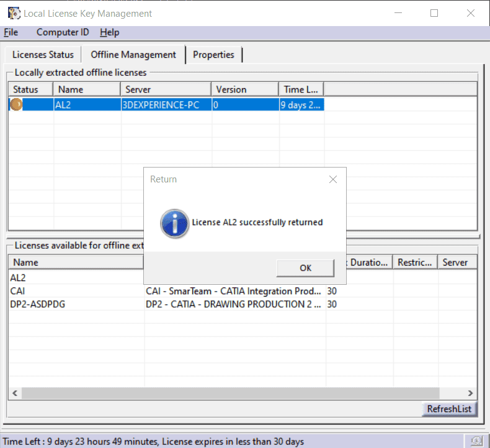
Task: Click the Time L... column header
Action: point(301,89)
